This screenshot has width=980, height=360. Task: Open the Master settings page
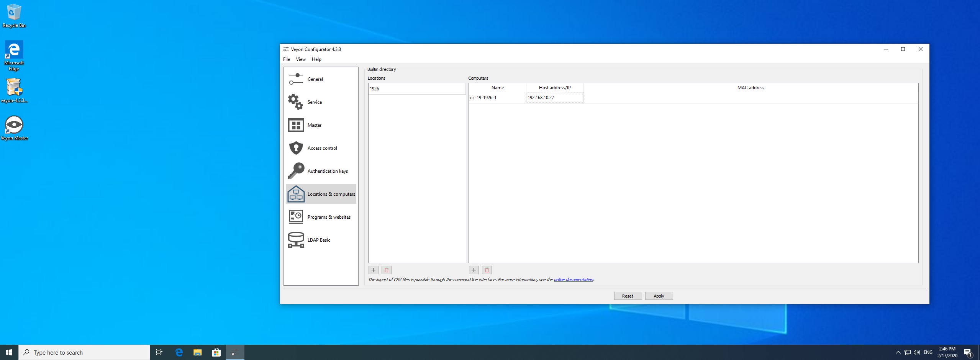(x=321, y=125)
